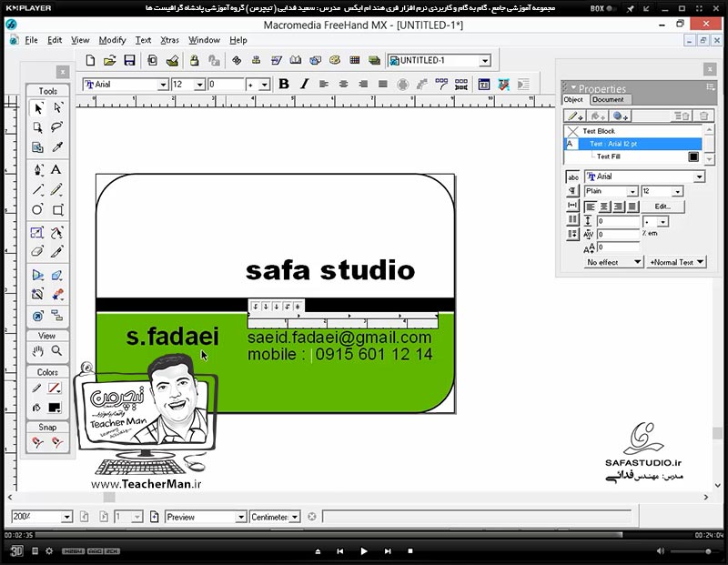Set justify alignment in text toolbar
This screenshot has width=728, height=565.
382,84
